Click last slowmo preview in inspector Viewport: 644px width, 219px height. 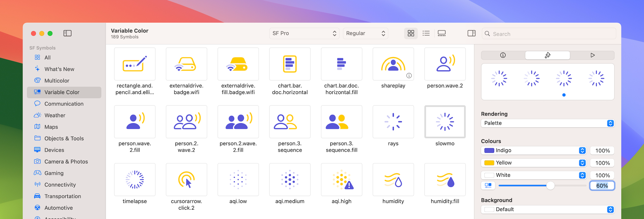[x=596, y=78]
